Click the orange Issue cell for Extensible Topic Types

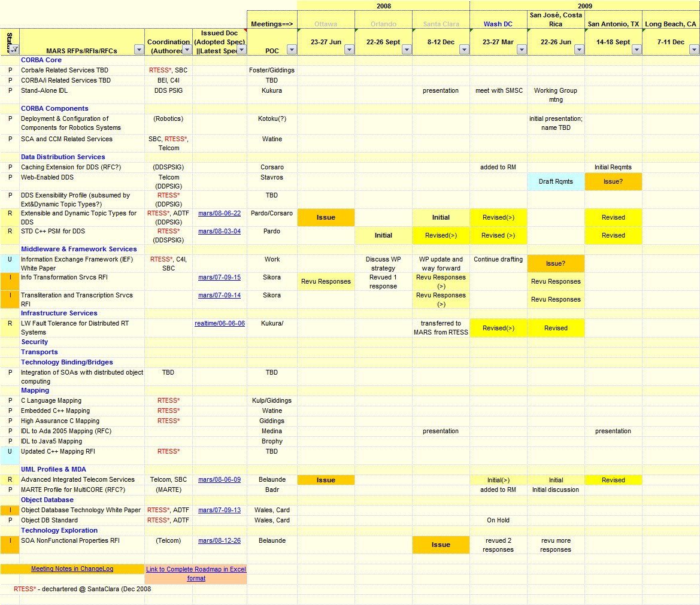click(x=326, y=217)
